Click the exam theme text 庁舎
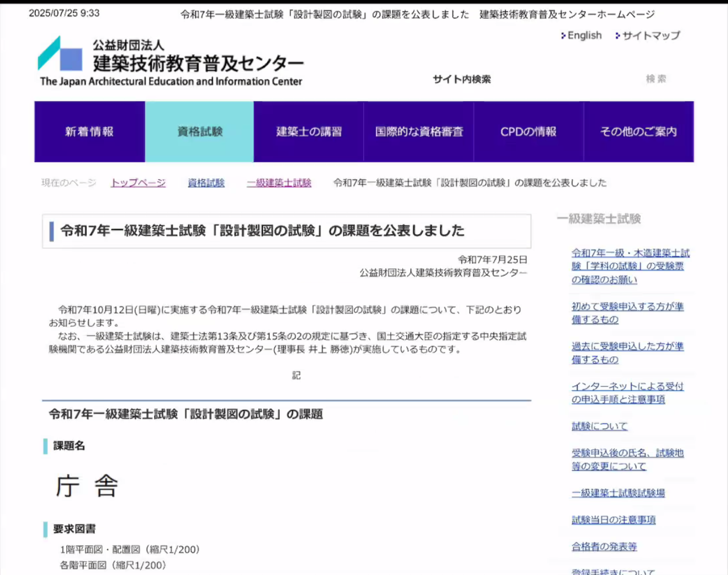Screen dimensions: 728x575 coord(87,486)
